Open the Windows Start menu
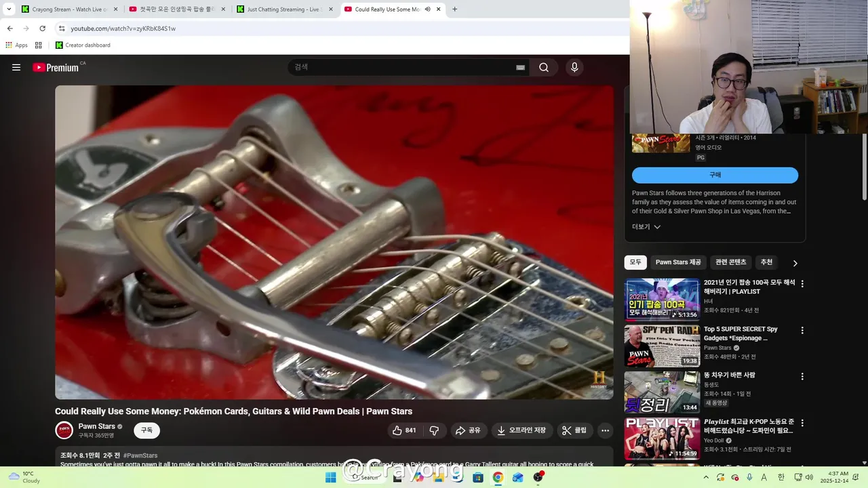The width and height of the screenshot is (868, 488). pyautogui.click(x=330, y=477)
